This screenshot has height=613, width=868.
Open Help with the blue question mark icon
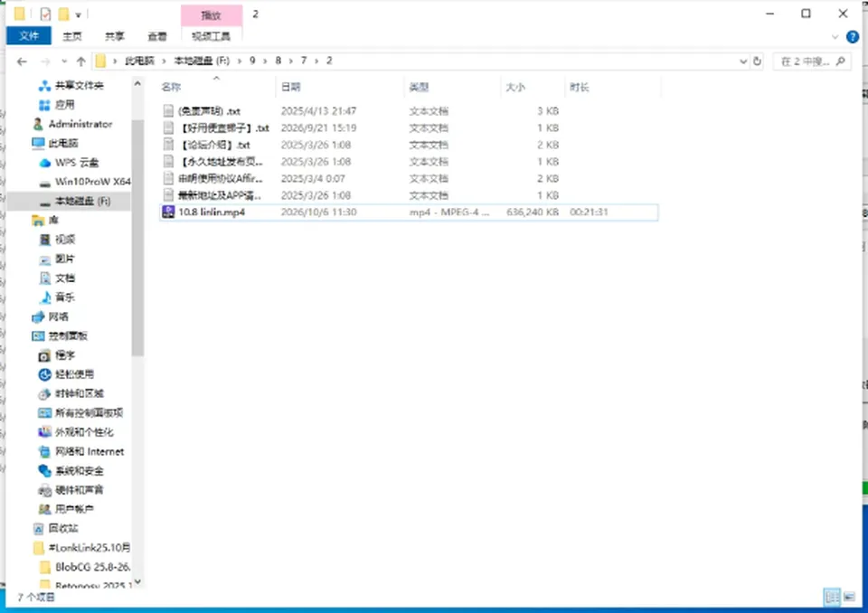click(853, 37)
